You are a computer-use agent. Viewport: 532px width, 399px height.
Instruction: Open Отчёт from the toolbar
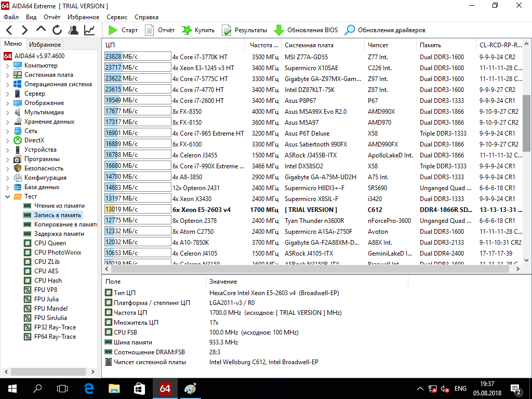click(159, 30)
